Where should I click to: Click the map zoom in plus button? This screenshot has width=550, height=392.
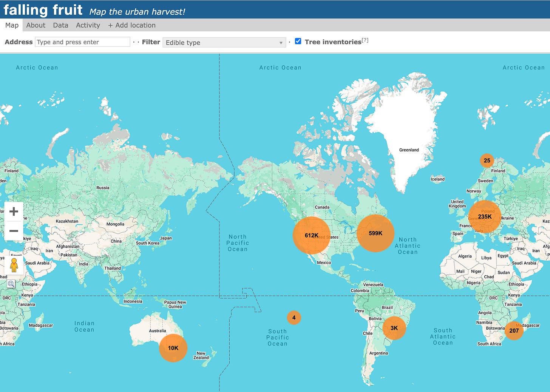[14, 211]
